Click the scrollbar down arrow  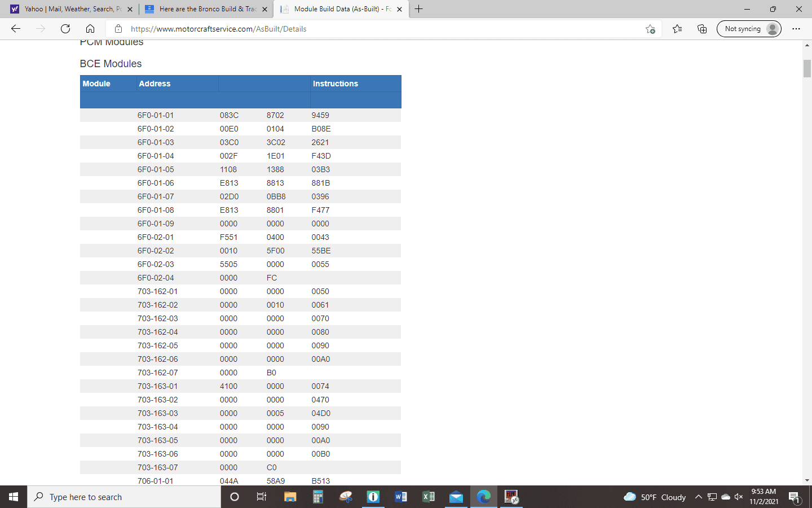(x=807, y=480)
